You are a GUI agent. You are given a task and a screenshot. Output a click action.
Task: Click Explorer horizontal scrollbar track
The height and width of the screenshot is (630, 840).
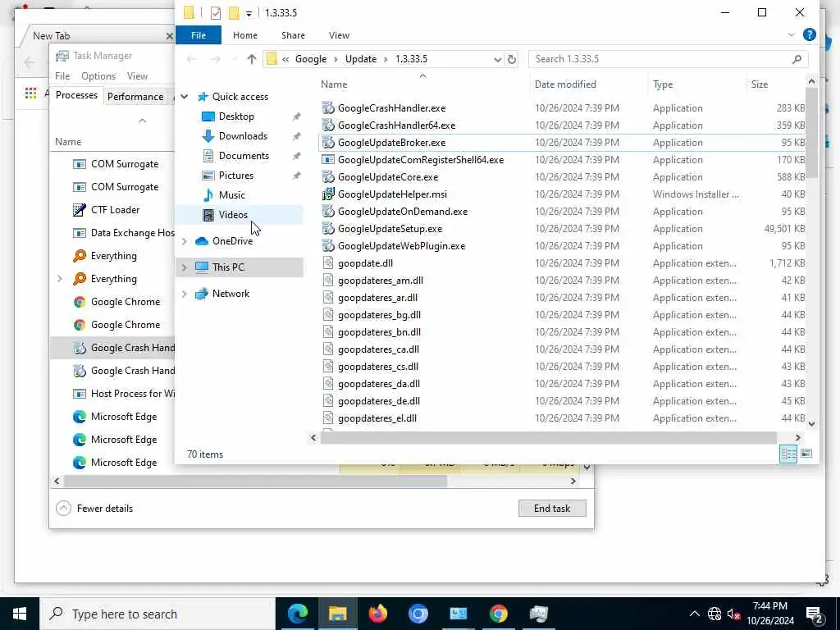click(x=548, y=438)
